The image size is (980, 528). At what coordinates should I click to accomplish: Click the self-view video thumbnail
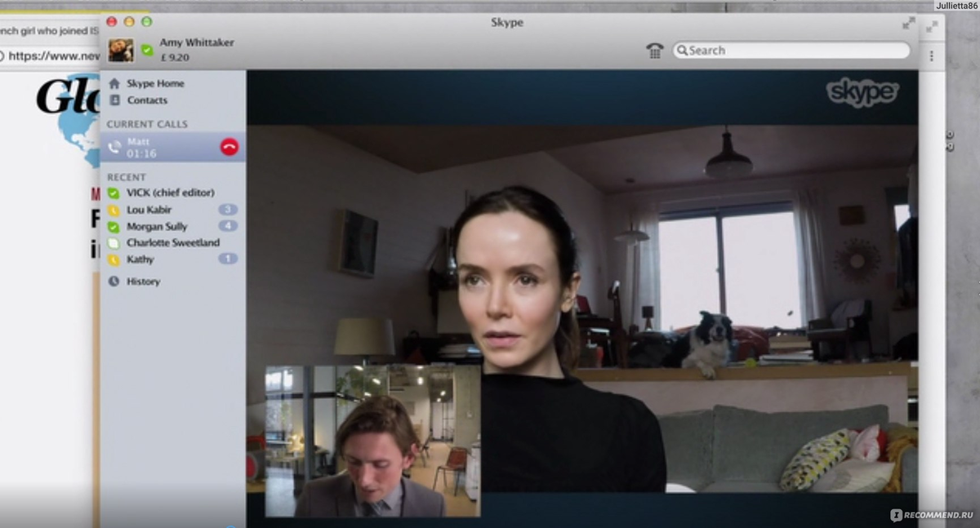coord(372,441)
